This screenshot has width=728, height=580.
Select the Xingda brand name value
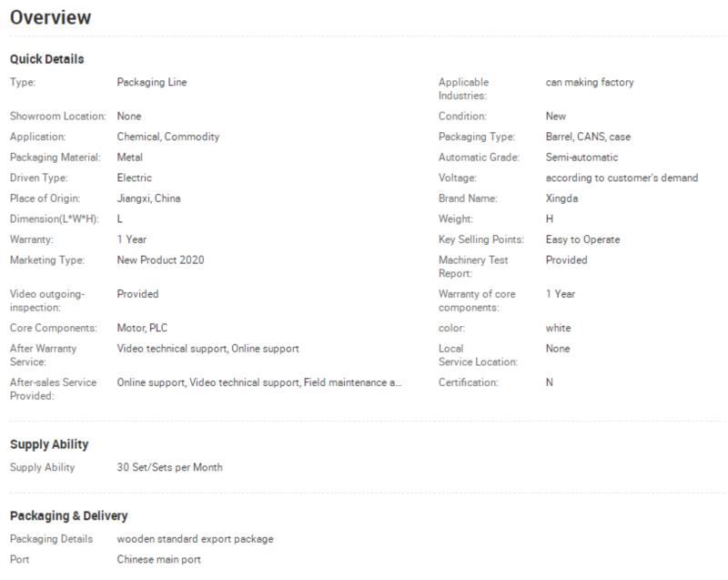click(x=561, y=198)
